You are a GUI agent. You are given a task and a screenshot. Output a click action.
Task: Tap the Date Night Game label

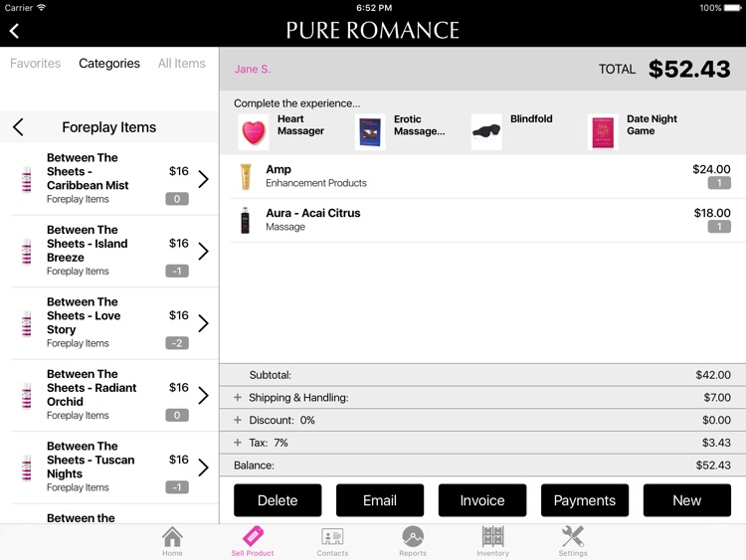point(652,124)
